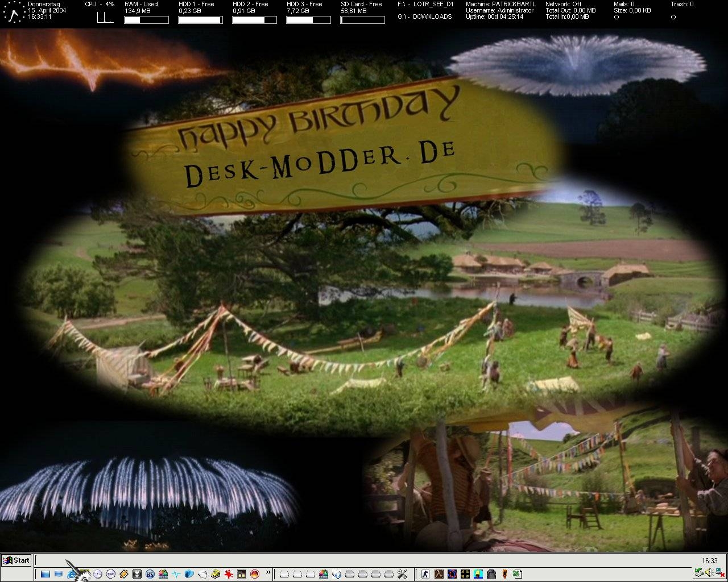The height and width of the screenshot is (582, 728).
Task: Open the orange Winamp-style icon in quick launch
Action: pyautogui.click(x=123, y=574)
